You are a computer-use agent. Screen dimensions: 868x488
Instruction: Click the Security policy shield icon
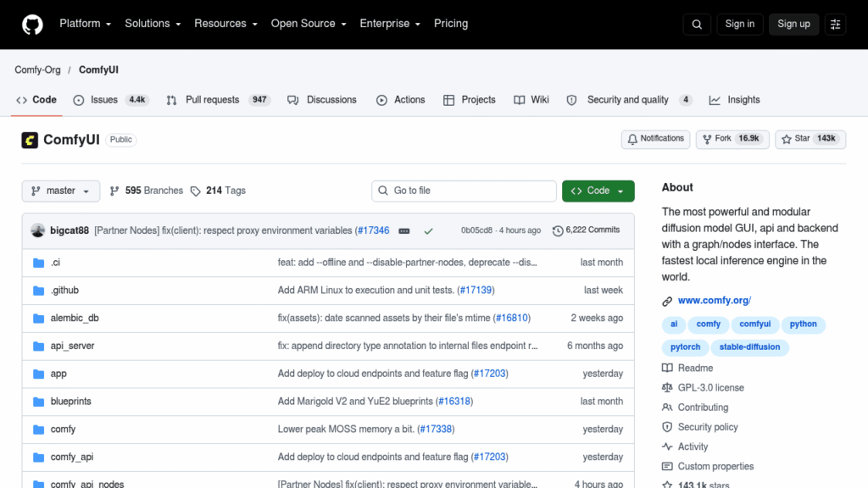[667, 427]
